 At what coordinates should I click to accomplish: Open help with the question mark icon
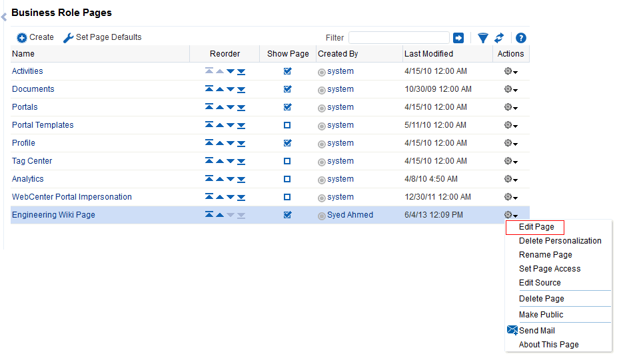coord(520,38)
